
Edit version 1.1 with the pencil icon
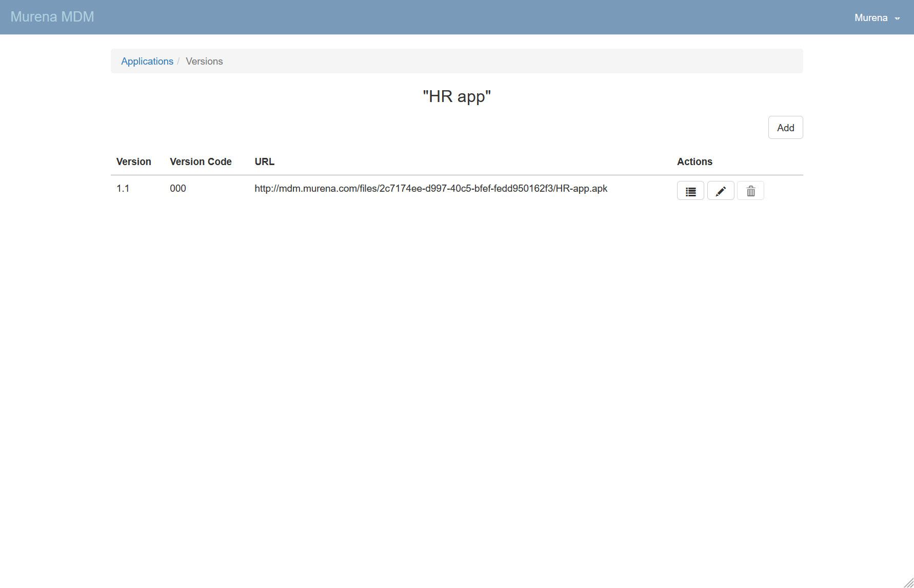721,191
